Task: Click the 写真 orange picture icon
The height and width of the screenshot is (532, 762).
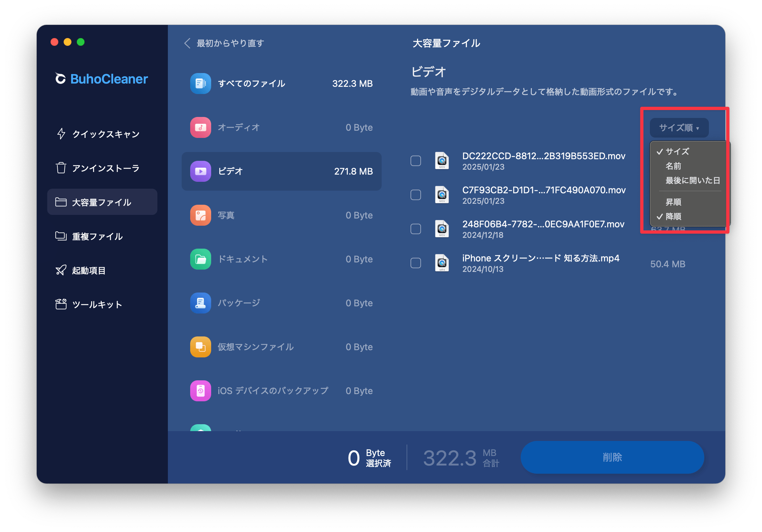Action: click(200, 215)
